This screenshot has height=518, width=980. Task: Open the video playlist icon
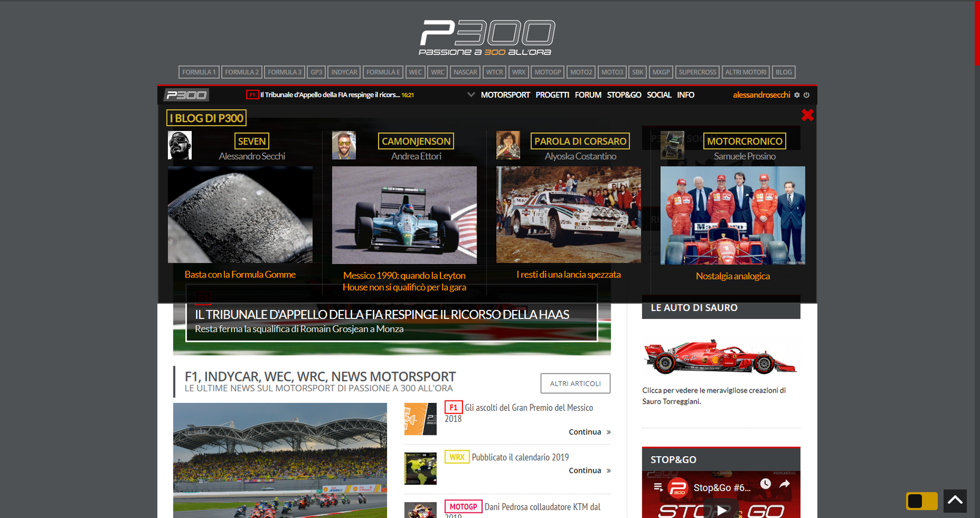[x=658, y=487]
